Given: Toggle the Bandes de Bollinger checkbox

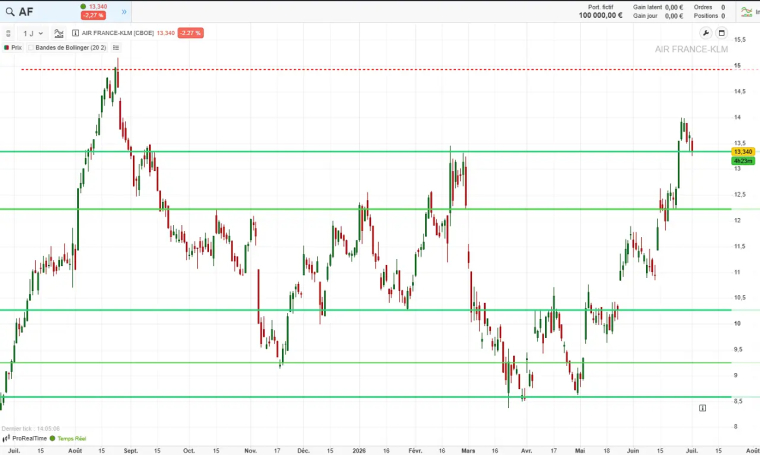Looking at the screenshot, I should 31,47.
